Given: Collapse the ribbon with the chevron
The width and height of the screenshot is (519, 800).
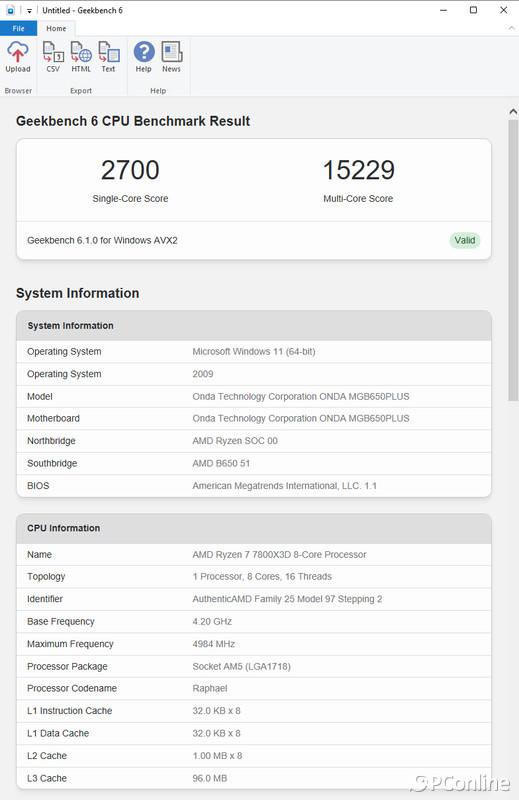Looking at the screenshot, I should point(511,28).
